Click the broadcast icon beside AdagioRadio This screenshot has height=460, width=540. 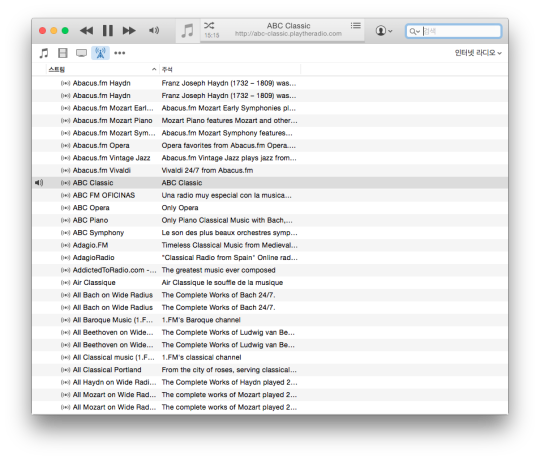[65, 258]
